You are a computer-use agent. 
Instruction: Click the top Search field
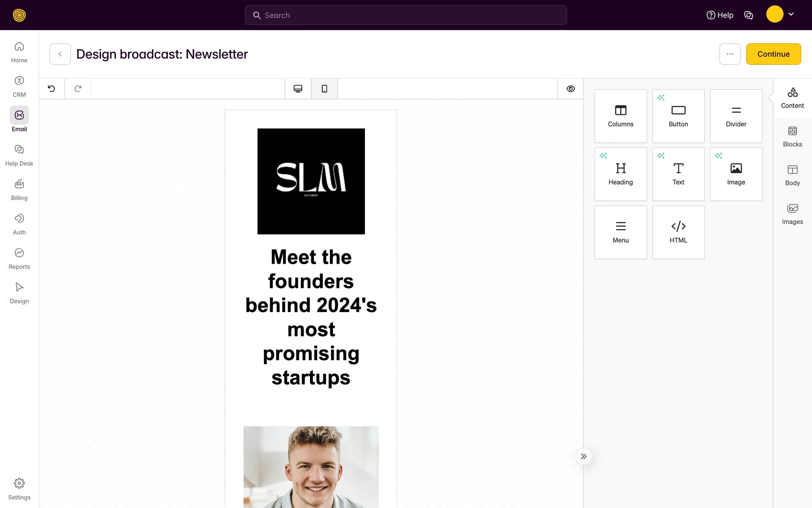pyautogui.click(x=406, y=15)
